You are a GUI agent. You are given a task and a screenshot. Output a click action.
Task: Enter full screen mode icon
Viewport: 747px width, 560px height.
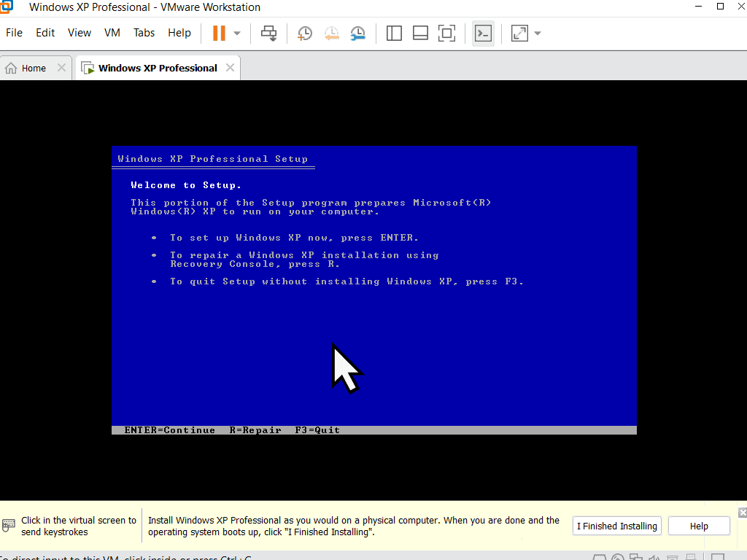tap(447, 34)
